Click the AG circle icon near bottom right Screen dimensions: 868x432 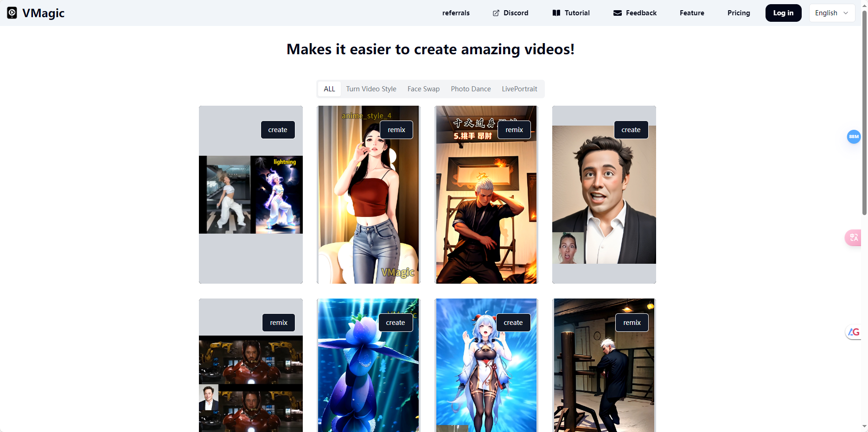click(854, 332)
